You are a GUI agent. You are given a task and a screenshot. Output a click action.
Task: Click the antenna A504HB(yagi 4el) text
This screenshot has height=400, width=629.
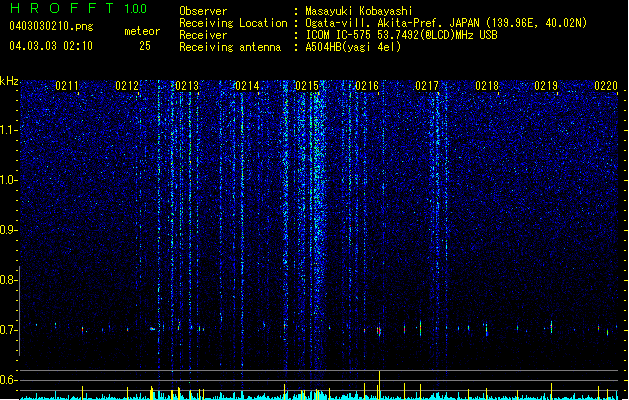point(353,47)
